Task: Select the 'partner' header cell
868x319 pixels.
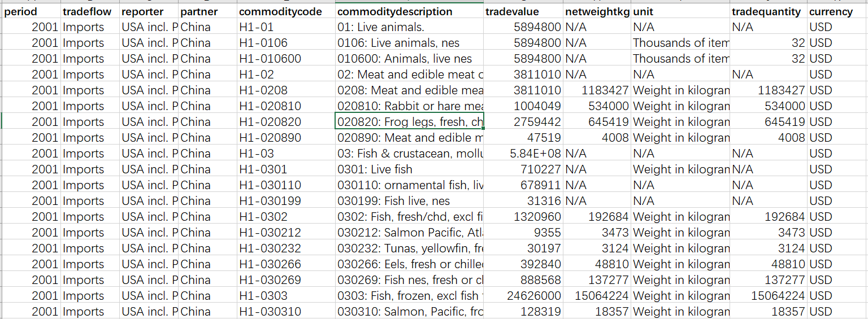Action: point(207,12)
